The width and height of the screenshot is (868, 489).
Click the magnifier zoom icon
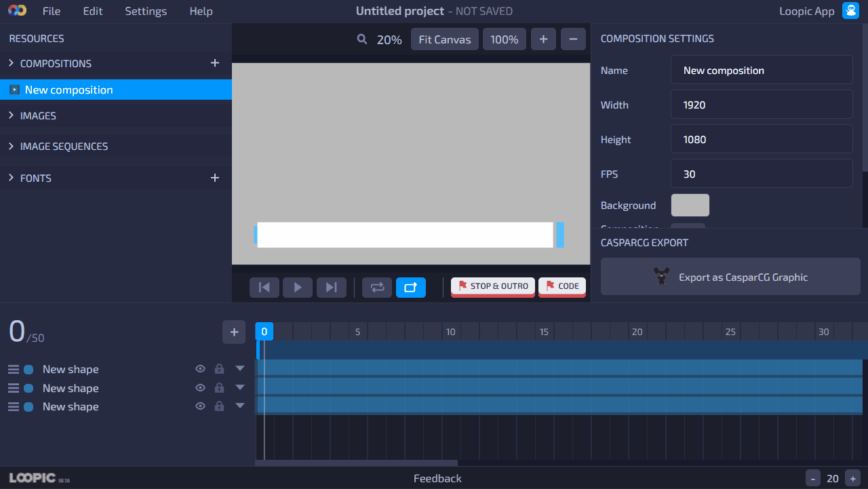tap(362, 39)
